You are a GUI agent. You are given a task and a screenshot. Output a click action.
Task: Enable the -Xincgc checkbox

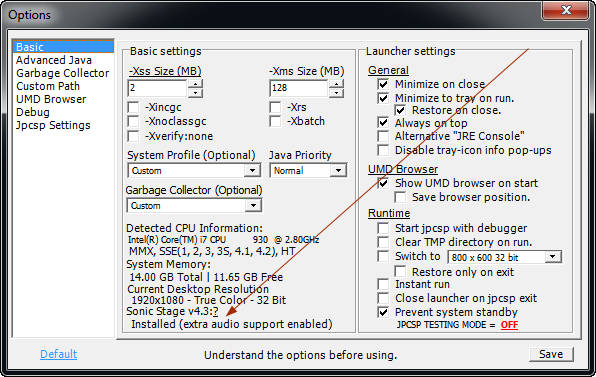[x=133, y=108]
